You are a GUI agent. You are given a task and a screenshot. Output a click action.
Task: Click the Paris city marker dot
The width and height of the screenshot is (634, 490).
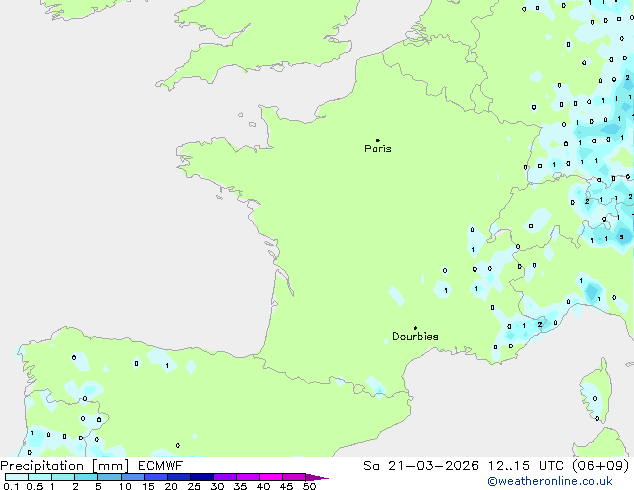[377, 140]
